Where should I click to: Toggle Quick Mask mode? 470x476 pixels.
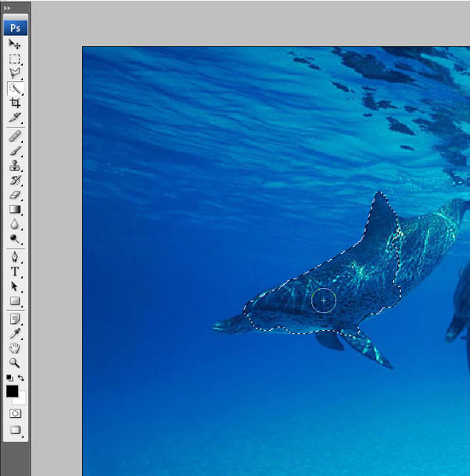15,414
